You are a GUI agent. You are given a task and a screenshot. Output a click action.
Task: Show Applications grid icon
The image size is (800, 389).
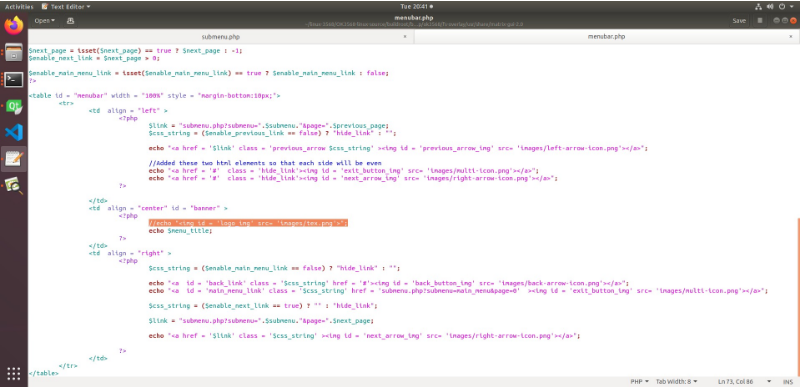tap(14, 374)
